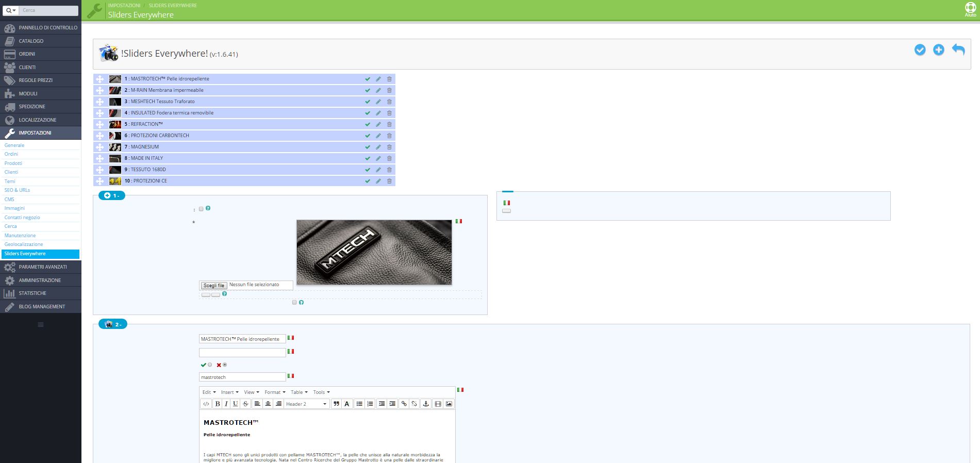
Task: Click the MTECH leather slide image preview
Action: tap(374, 252)
